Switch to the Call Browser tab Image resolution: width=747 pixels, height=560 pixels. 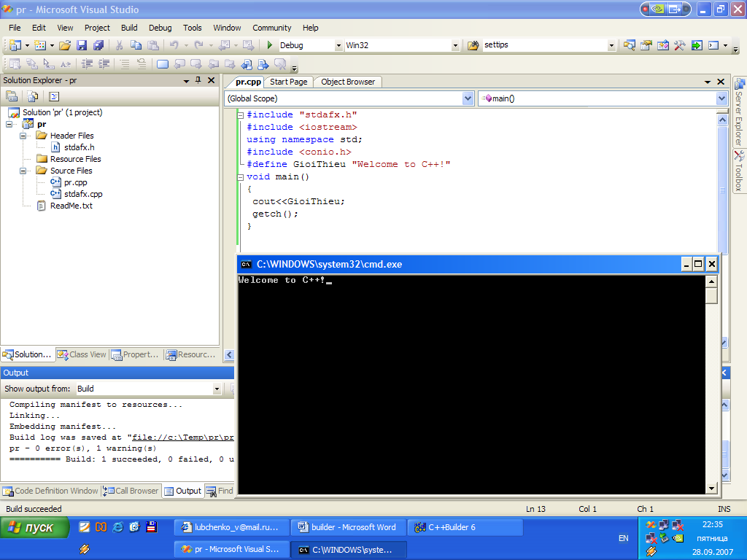coord(131,491)
